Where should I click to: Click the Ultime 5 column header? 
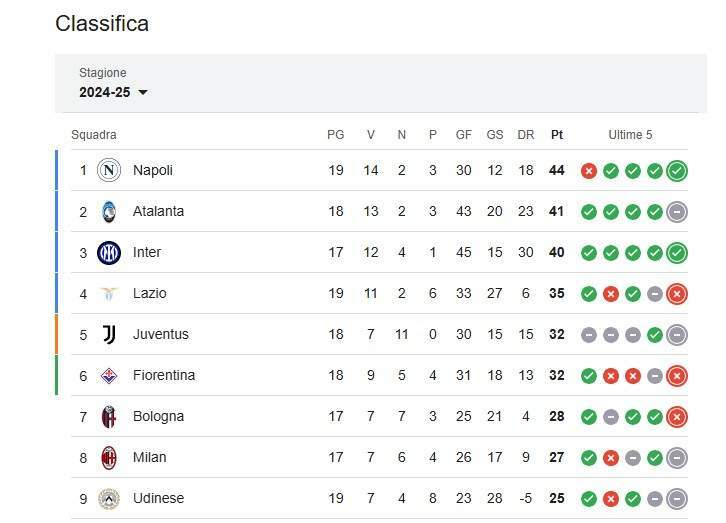(630, 135)
